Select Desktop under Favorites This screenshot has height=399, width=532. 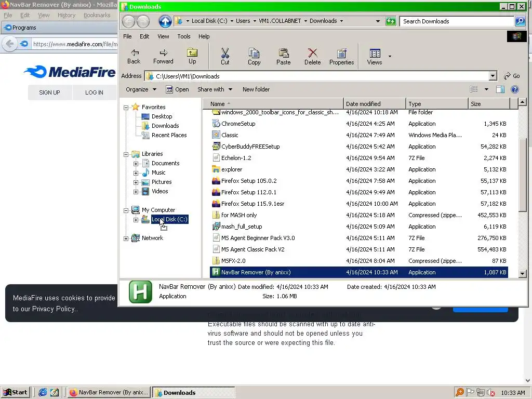[162, 116]
